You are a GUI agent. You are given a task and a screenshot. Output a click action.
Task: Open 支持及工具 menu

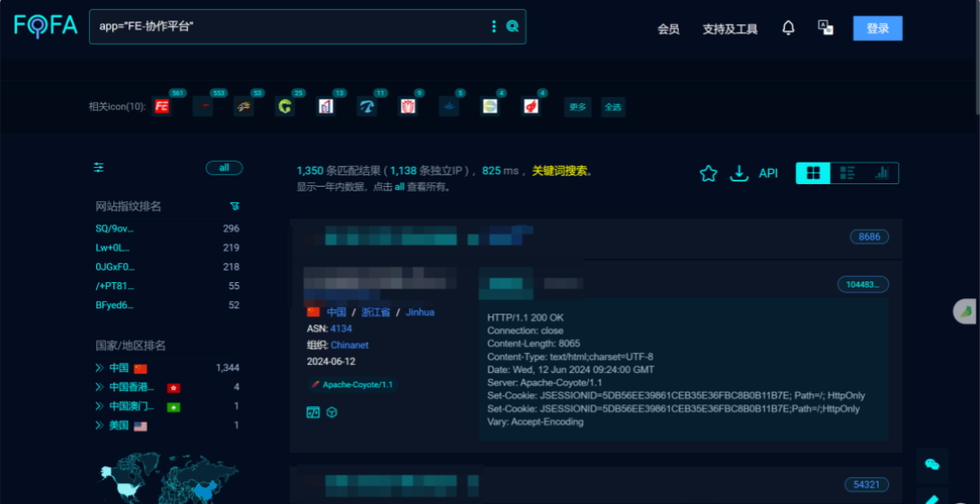(x=730, y=29)
